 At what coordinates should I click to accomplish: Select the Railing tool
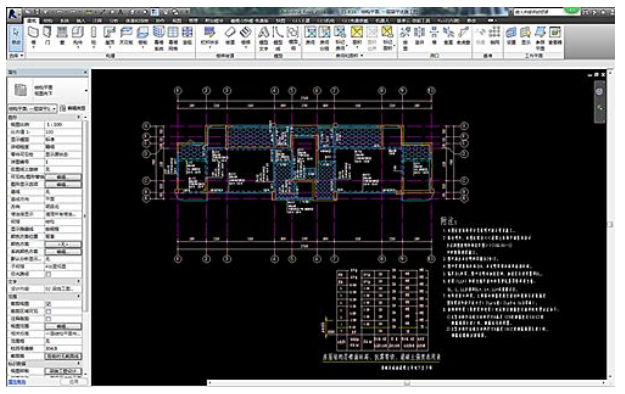point(210,36)
